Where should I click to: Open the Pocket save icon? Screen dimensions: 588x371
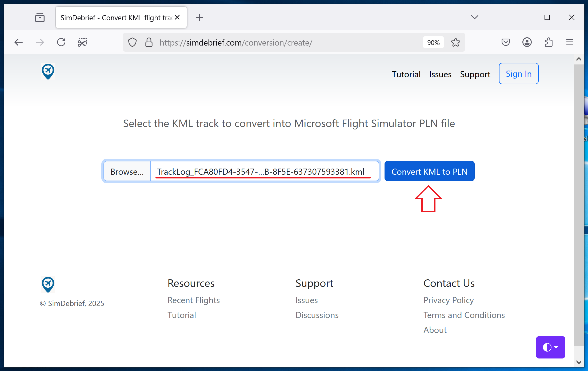506,42
